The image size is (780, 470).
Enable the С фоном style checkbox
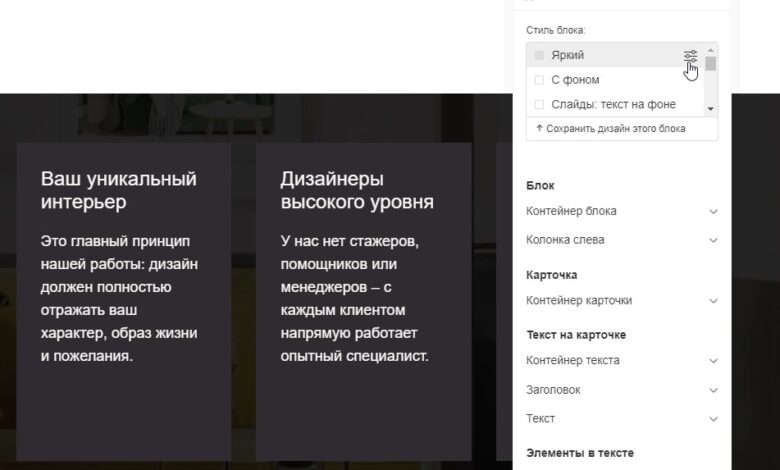point(540,80)
